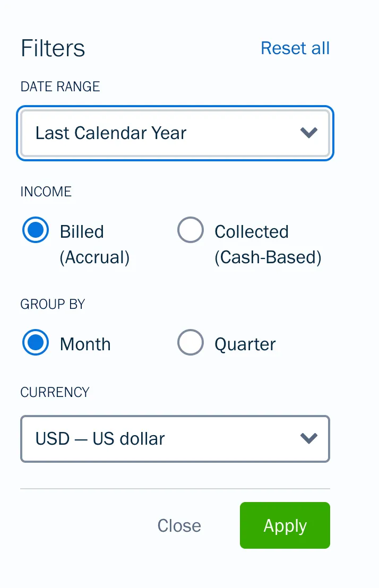
Task: Click the CURRENCY section label
Action: 55,392
